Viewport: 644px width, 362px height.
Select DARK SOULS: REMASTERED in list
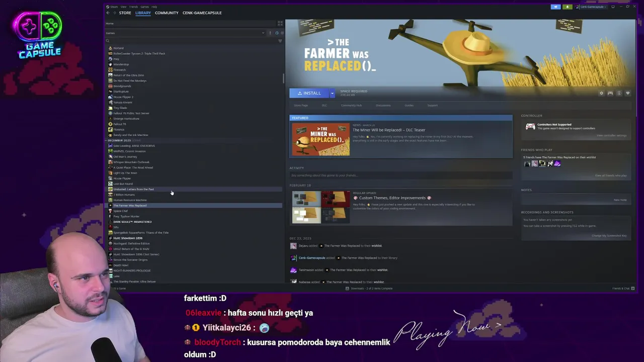[x=194, y=222]
